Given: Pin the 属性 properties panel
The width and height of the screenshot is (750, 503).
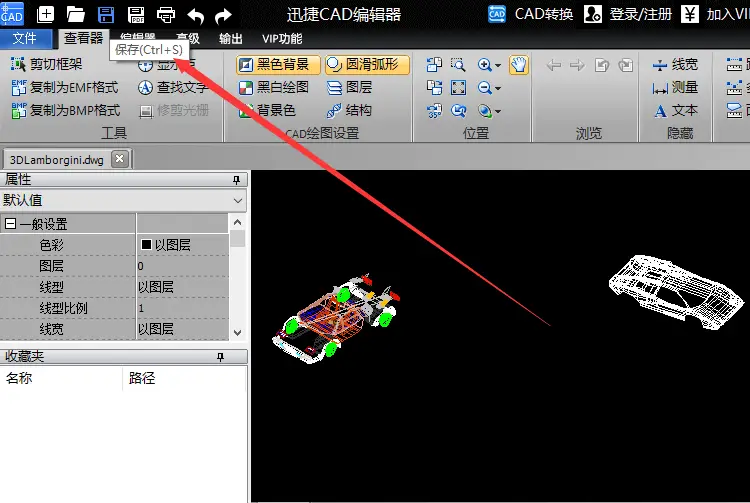Looking at the screenshot, I should pos(236,180).
